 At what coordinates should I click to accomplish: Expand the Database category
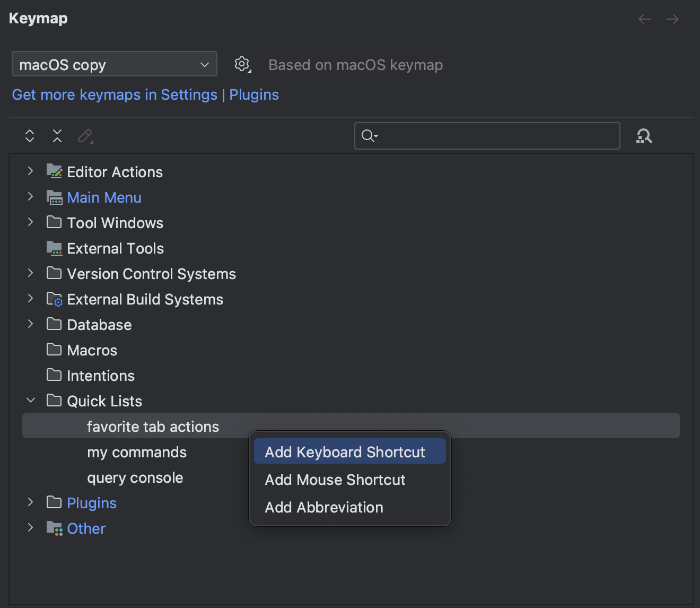click(x=30, y=324)
